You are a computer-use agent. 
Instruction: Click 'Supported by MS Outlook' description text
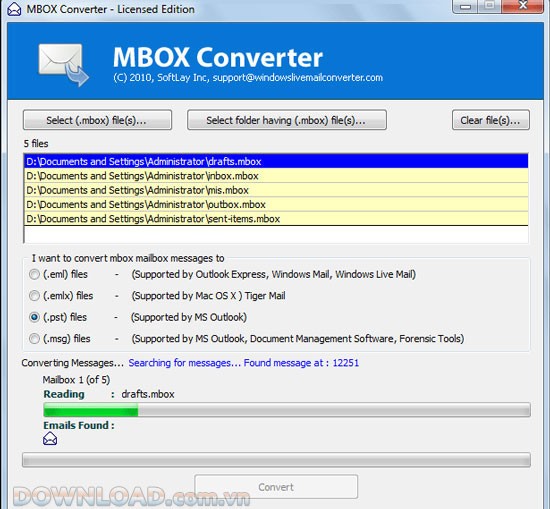point(189,317)
